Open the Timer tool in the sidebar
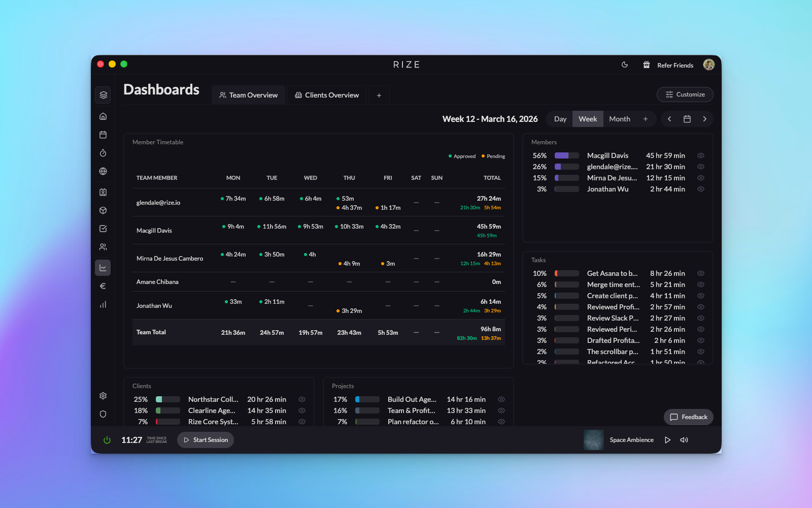This screenshot has width=812, height=508. [103, 152]
